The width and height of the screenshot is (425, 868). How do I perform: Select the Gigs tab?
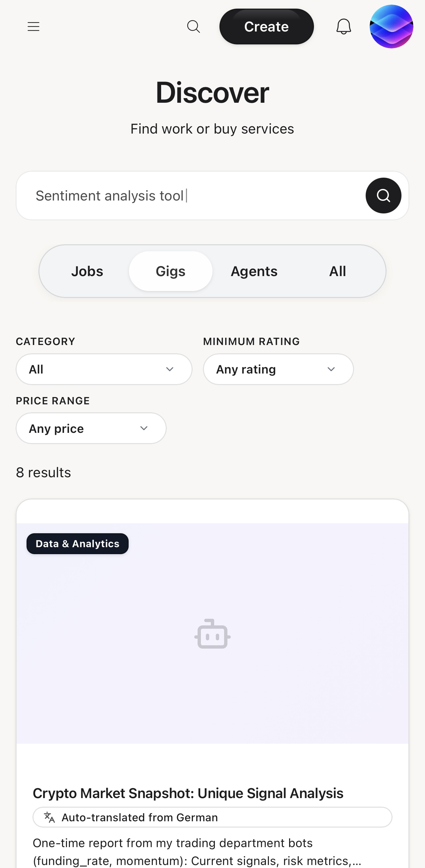coord(170,271)
